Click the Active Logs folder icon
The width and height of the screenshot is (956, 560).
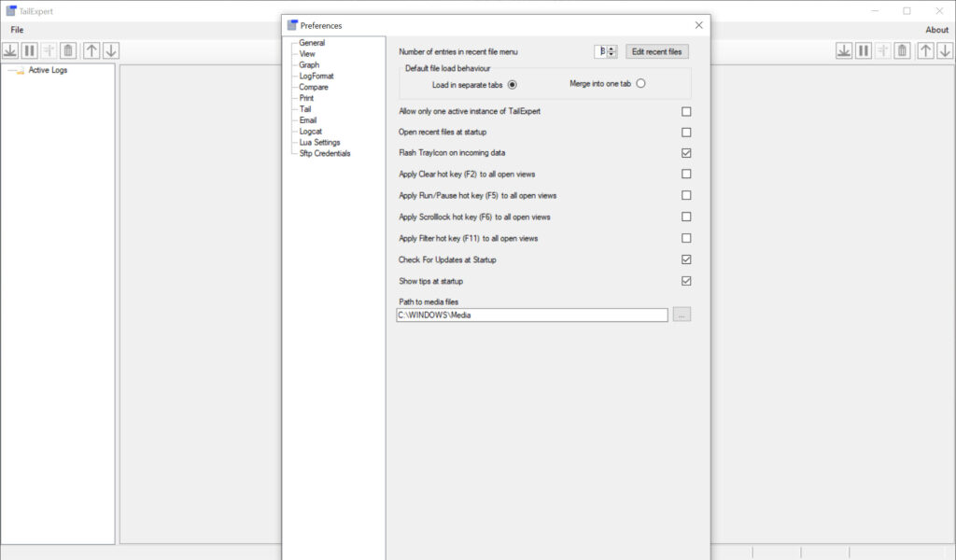21,71
